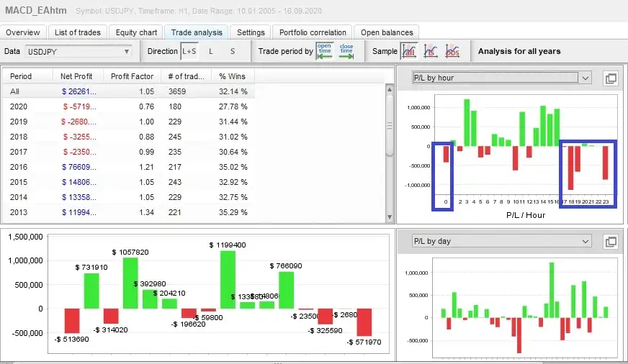Screen dimensions: 628x364
Task: Select trade period by open time icon
Action: coord(325,51)
